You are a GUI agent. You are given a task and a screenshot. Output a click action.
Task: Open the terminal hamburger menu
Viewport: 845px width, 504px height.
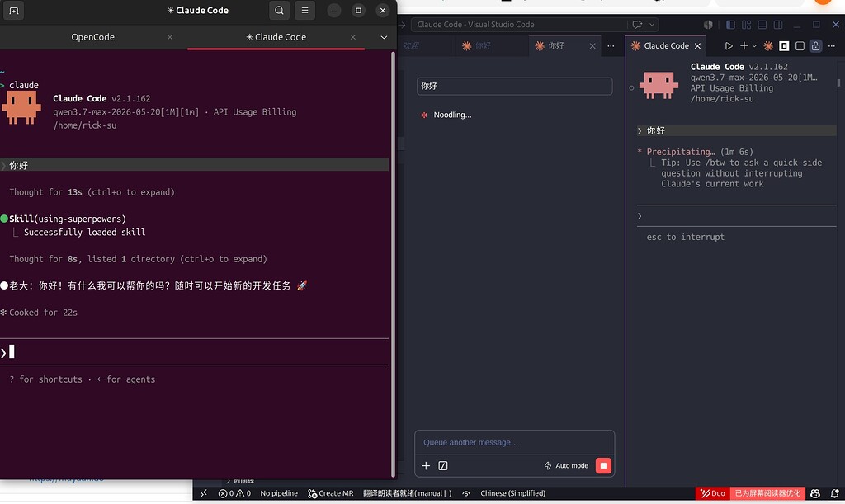click(305, 10)
